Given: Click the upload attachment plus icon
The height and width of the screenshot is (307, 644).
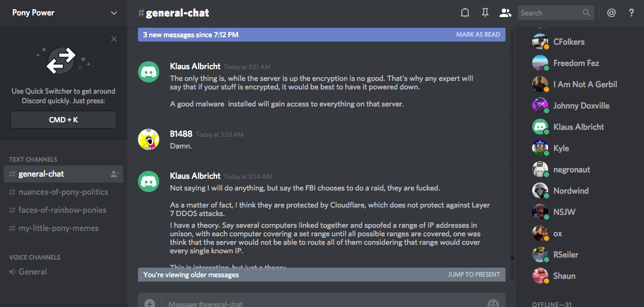Looking at the screenshot, I should (150, 303).
